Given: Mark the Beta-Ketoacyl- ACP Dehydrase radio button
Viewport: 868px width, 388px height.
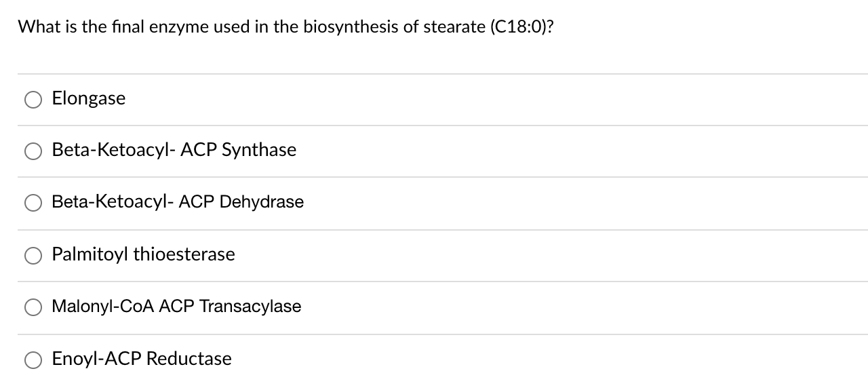Looking at the screenshot, I should point(34,203).
